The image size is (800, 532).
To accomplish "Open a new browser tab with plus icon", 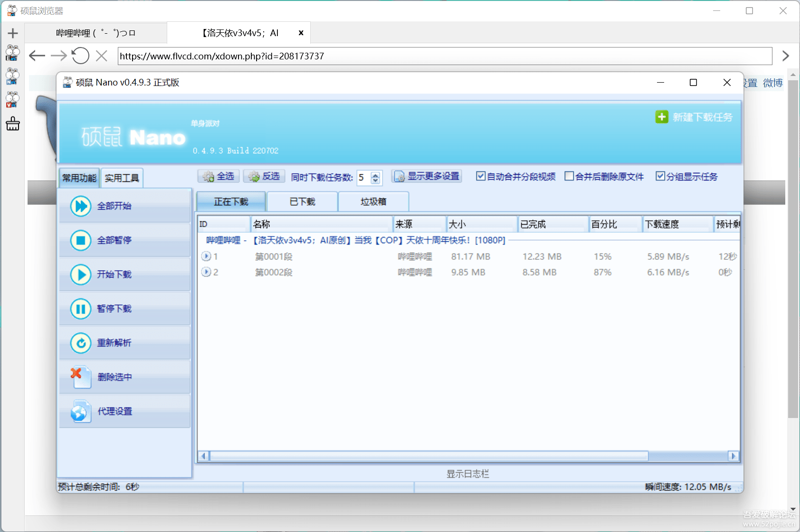I will tap(13, 33).
